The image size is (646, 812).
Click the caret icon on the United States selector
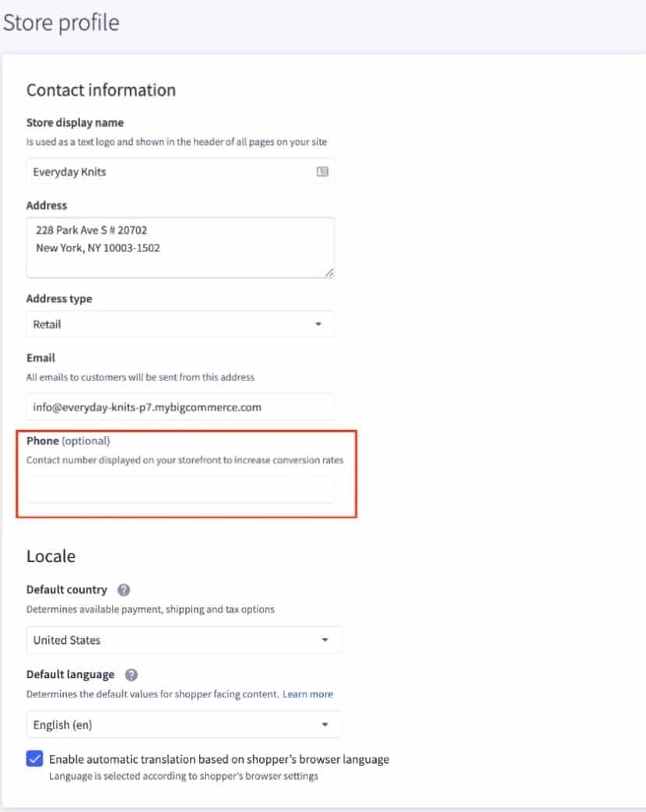(327, 639)
